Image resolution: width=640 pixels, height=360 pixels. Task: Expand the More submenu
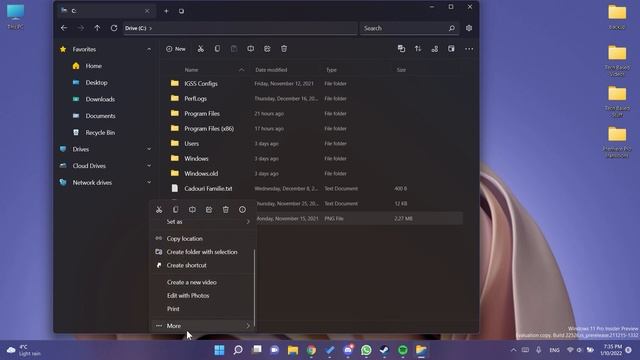pyautogui.click(x=202, y=326)
